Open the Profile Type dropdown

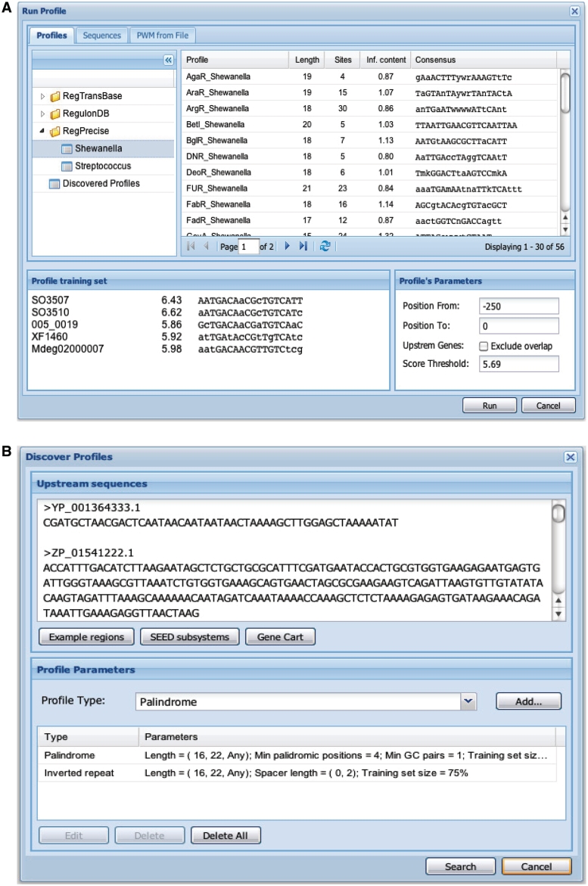469,701
